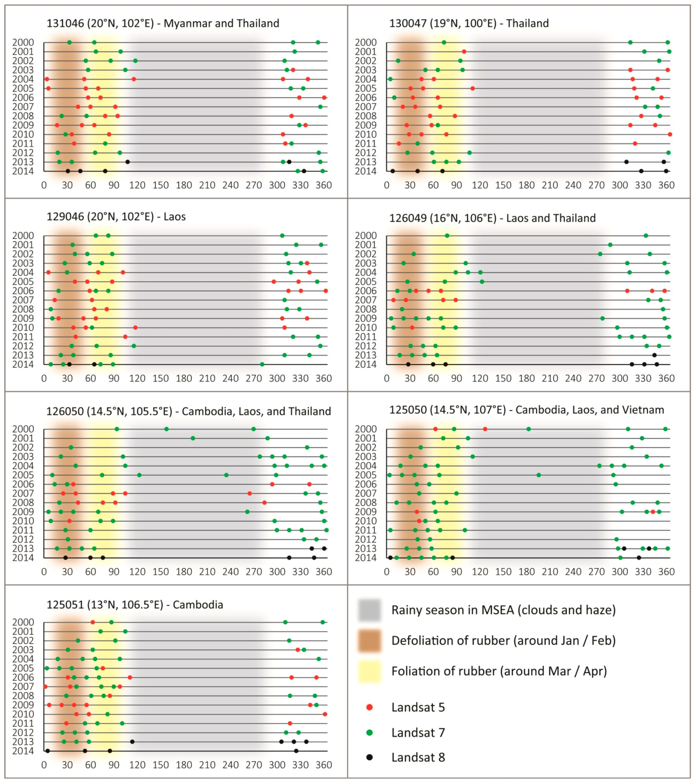Click the 2000 year label in Cambodia chart
The width and height of the screenshot is (696, 784).
point(23,622)
